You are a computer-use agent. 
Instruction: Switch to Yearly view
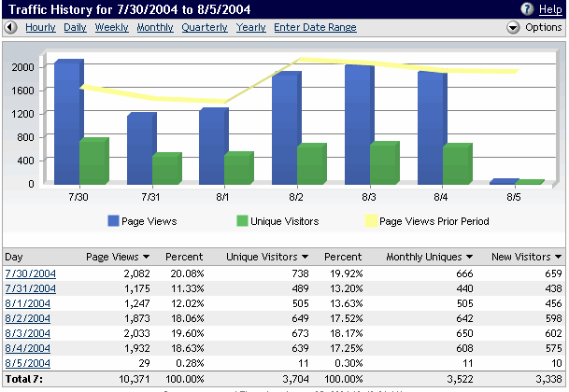pos(250,28)
